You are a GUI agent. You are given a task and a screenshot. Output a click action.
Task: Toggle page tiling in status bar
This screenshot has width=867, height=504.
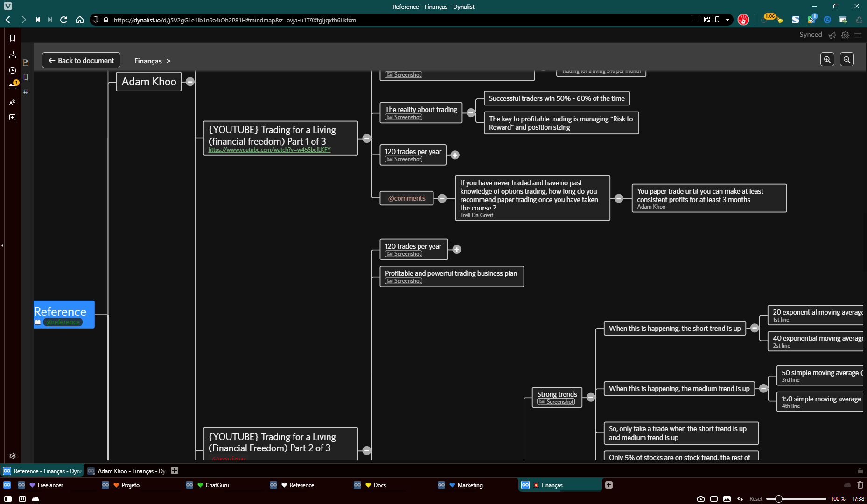click(714, 499)
